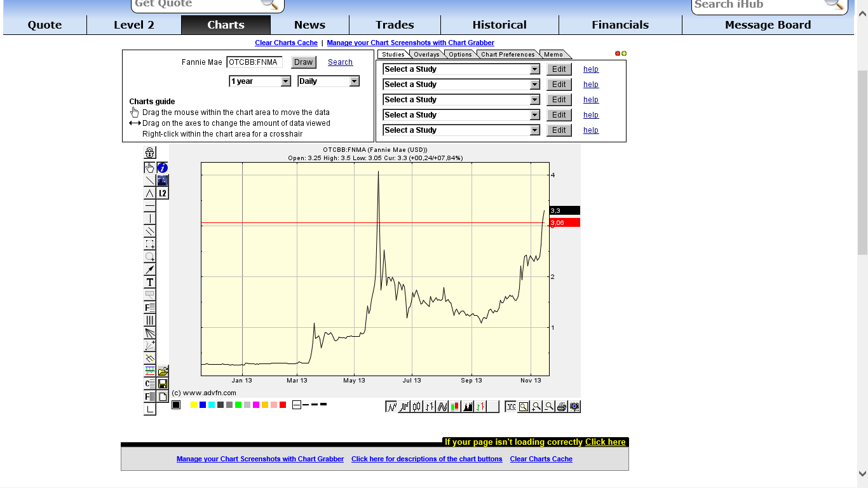Open the Daily interval dropdown
Image resolution: width=868 pixels, height=488 pixels.
pos(328,81)
